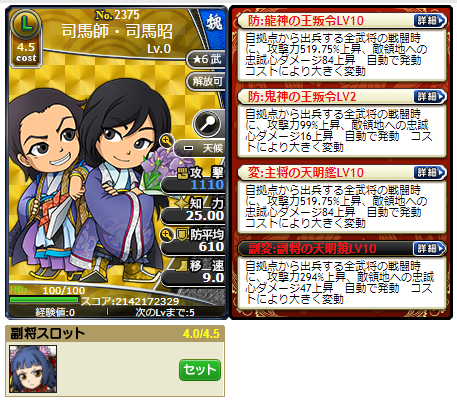The width and height of the screenshot is (457, 400).
Task: Click the green HP progress bar
Action: pos(44,299)
